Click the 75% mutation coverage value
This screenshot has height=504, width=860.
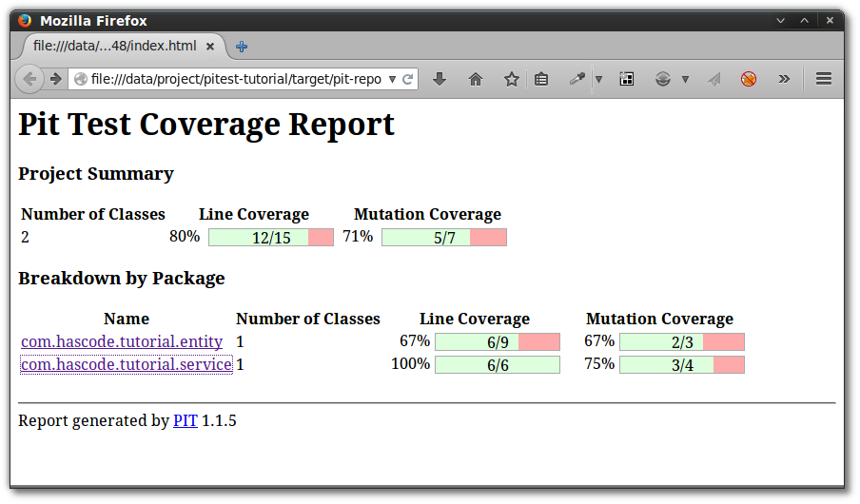coord(599,363)
